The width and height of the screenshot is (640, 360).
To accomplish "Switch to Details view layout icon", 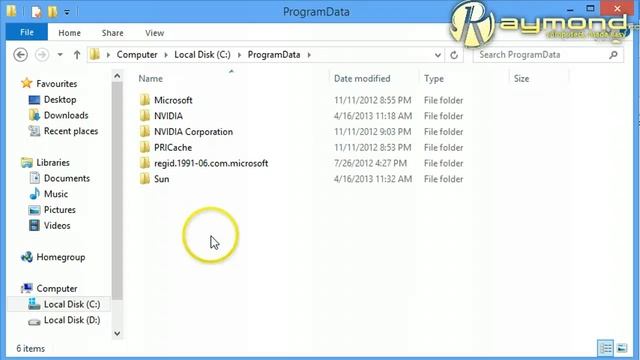I will coord(606,348).
